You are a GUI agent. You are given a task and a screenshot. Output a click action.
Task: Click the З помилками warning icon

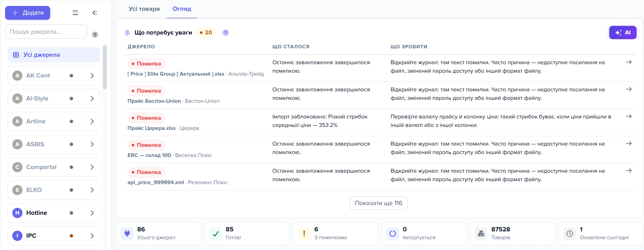point(304,233)
